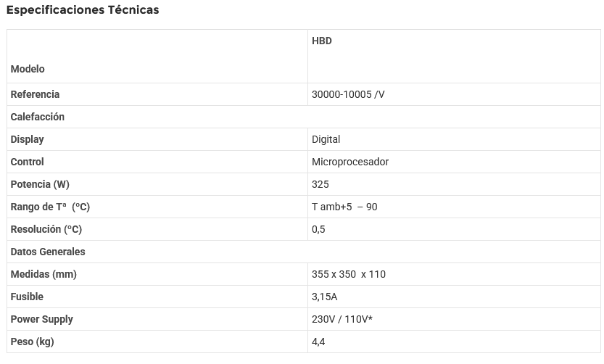Click the Rango de Tª label

tap(50, 207)
